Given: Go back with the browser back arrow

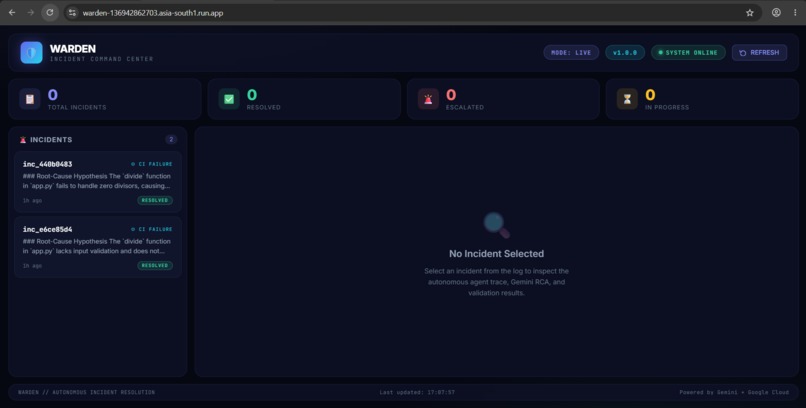Looking at the screenshot, I should (x=12, y=12).
